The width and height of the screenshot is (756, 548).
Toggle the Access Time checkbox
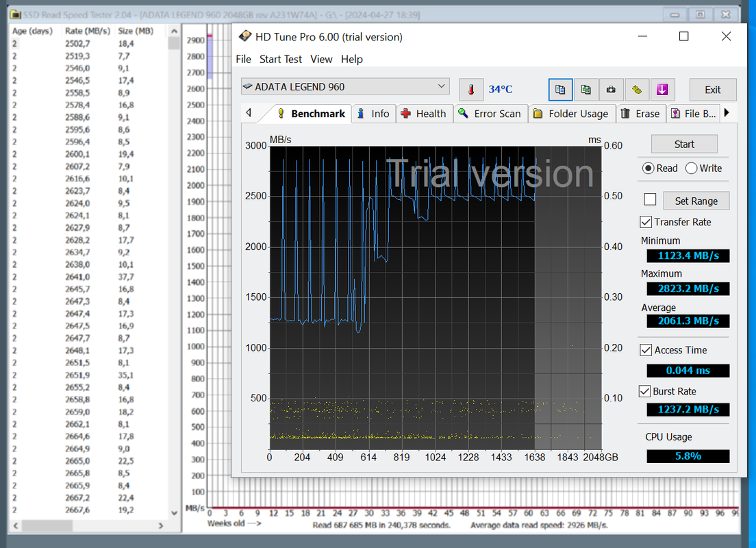[646, 350]
